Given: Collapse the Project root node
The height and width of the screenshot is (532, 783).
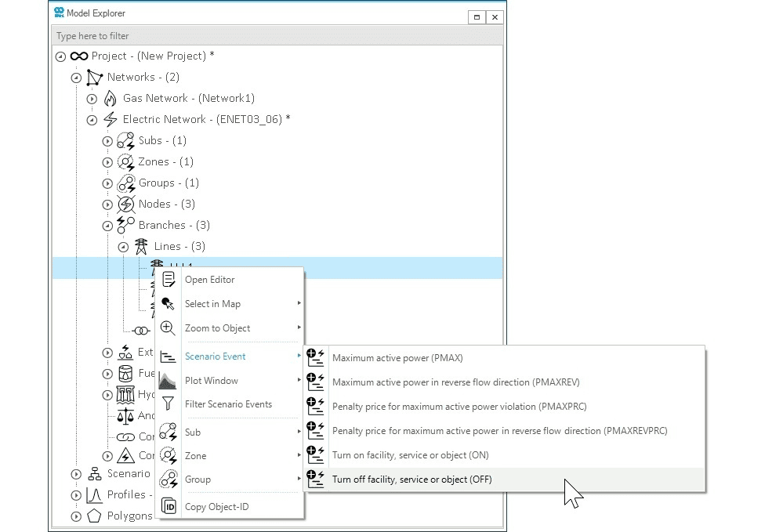Looking at the screenshot, I should (60, 56).
